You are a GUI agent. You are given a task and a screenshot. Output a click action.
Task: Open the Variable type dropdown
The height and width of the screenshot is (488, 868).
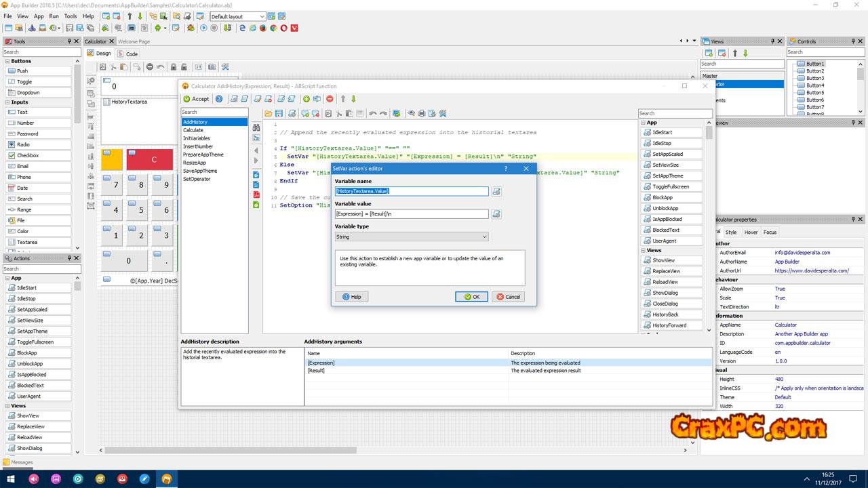pyautogui.click(x=412, y=237)
